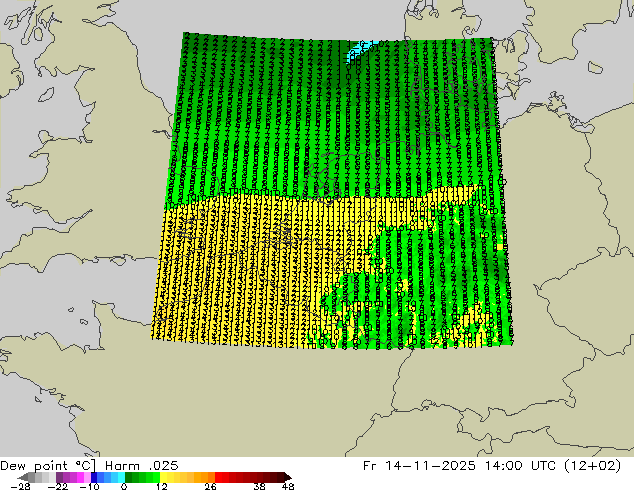Pick the darkest green legend swatch above 0
The width and height of the screenshot is (634, 490).
pyautogui.click(x=128, y=477)
